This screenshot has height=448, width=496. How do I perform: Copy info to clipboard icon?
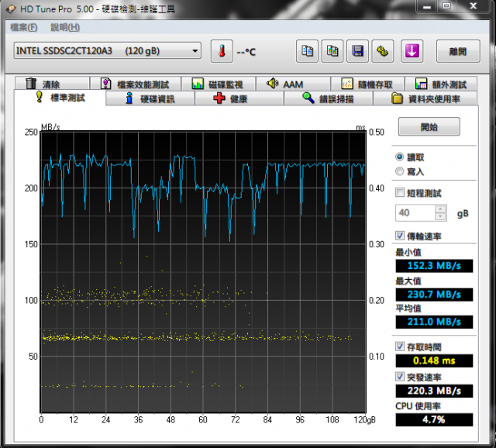(x=307, y=51)
